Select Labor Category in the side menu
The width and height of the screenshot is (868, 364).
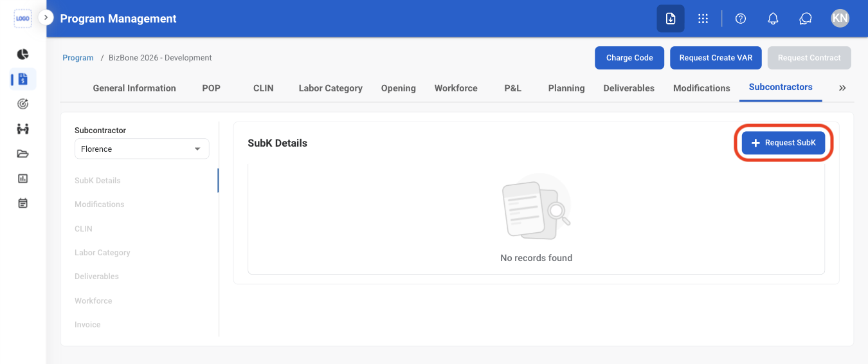click(102, 253)
